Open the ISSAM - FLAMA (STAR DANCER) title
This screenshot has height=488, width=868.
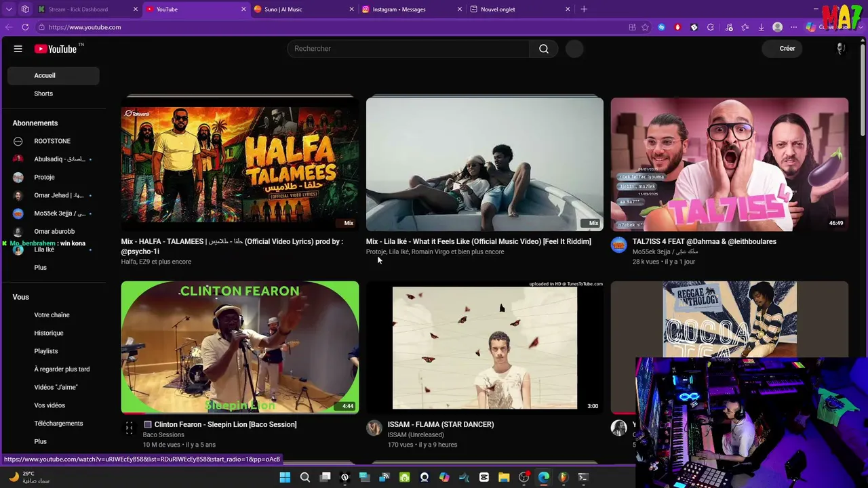coord(441,424)
